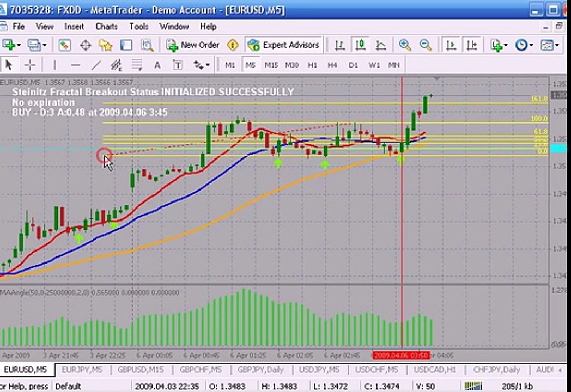Image resolution: width=571 pixels, height=392 pixels.
Task: Select the D1 timeframe
Action: (x=353, y=65)
